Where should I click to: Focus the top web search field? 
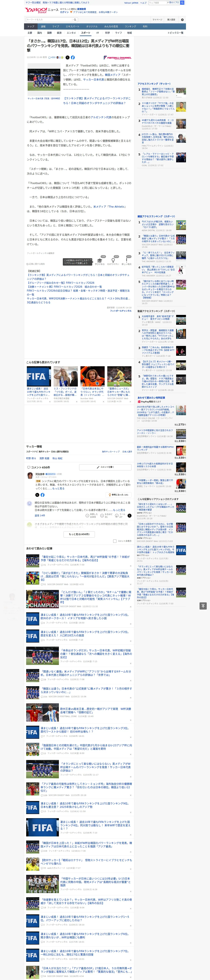point(157,3)
